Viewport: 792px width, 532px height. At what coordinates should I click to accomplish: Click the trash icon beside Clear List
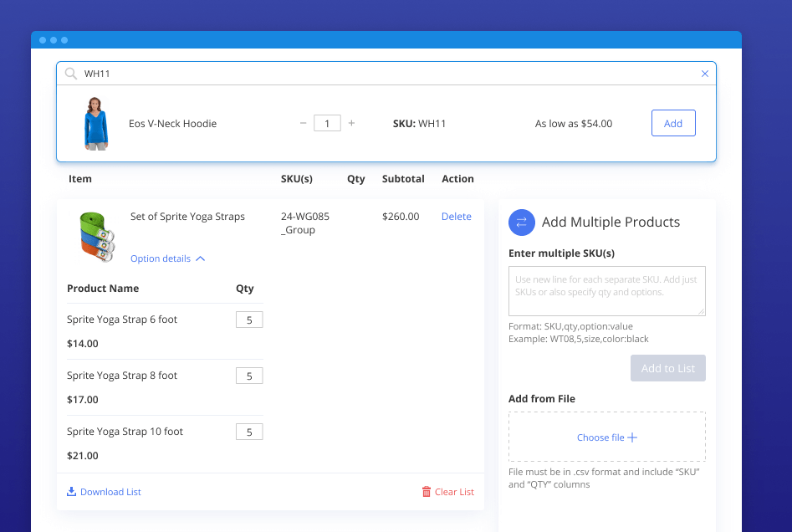427,492
